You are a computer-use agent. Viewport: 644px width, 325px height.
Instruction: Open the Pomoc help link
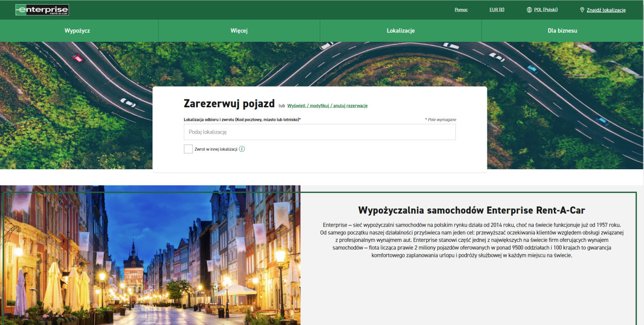click(x=461, y=10)
